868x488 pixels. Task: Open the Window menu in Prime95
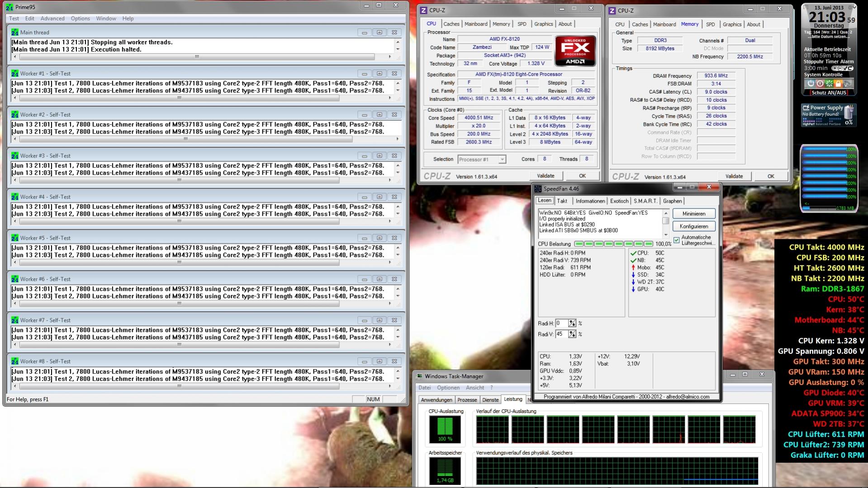click(x=106, y=19)
